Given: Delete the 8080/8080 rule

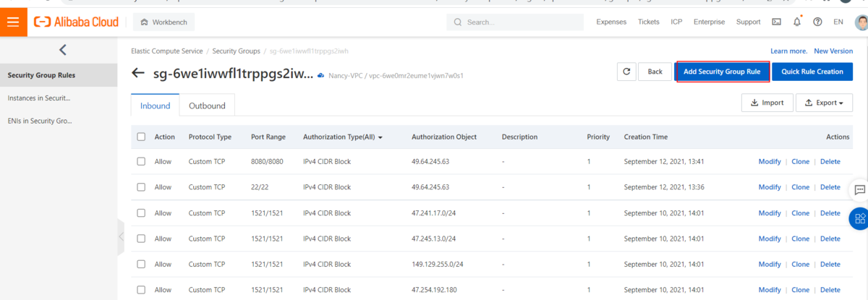Looking at the screenshot, I should pyautogui.click(x=830, y=161).
